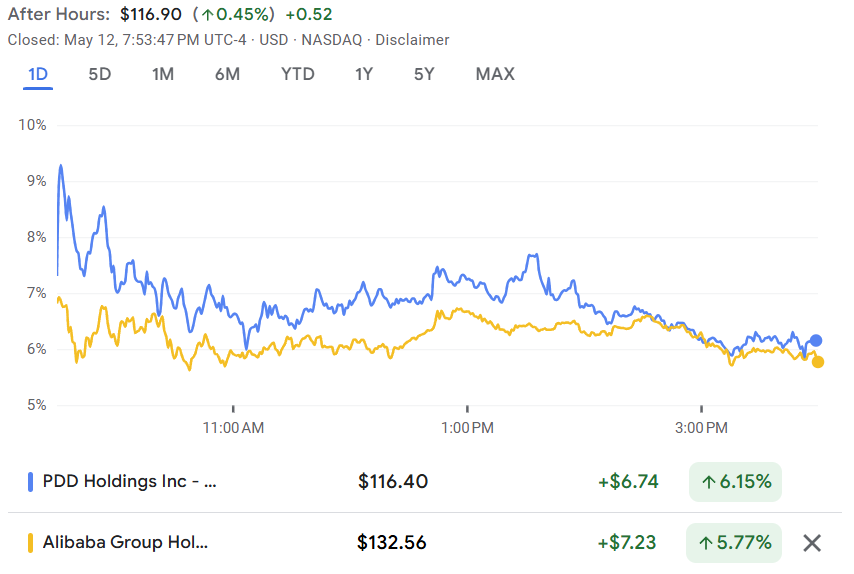Click the after-hours 0.45% change
The height and width of the screenshot is (574, 854).
pos(234,14)
